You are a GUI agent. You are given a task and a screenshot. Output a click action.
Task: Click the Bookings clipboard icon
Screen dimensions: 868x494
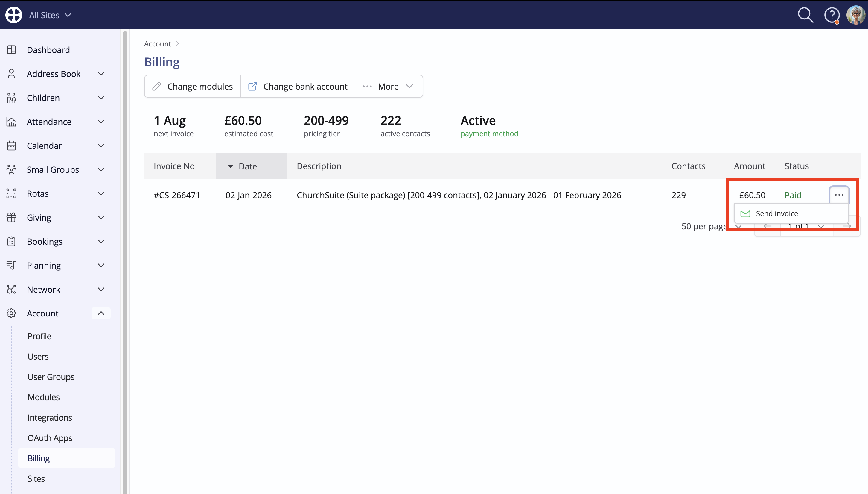pos(12,242)
